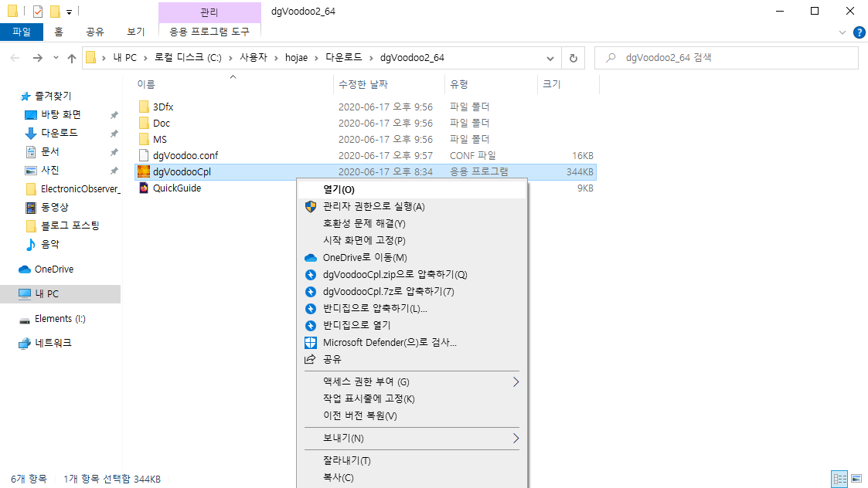Expand the ribbon with the chevron
The height and width of the screenshot is (488, 868).
[x=842, y=32]
